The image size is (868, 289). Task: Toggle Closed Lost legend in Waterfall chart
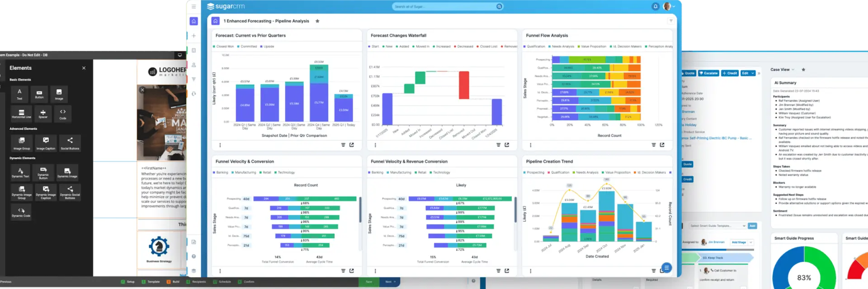click(x=487, y=47)
